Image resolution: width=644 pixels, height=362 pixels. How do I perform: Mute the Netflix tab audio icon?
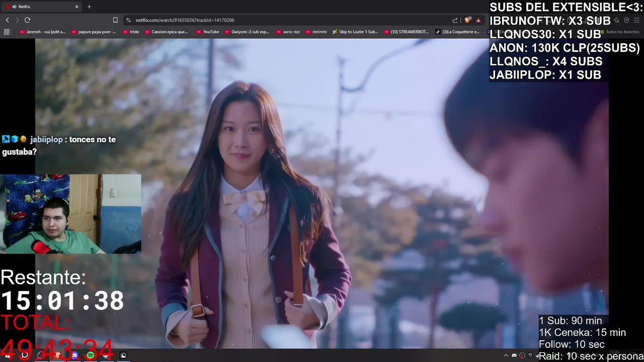tap(14, 7)
